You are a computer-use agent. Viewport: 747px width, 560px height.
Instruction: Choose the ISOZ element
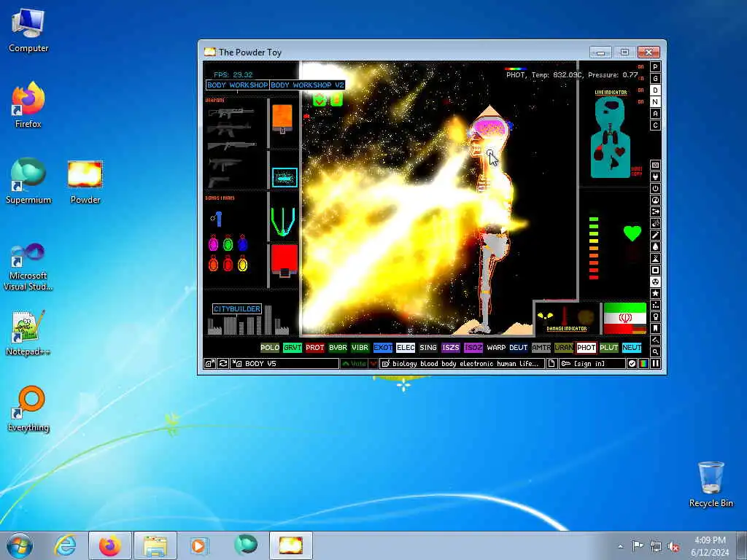pyautogui.click(x=473, y=348)
